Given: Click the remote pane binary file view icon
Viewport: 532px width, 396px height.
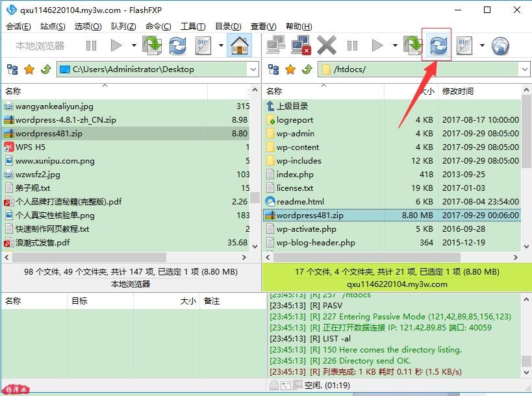Looking at the screenshot, I should click(x=464, y=45).
